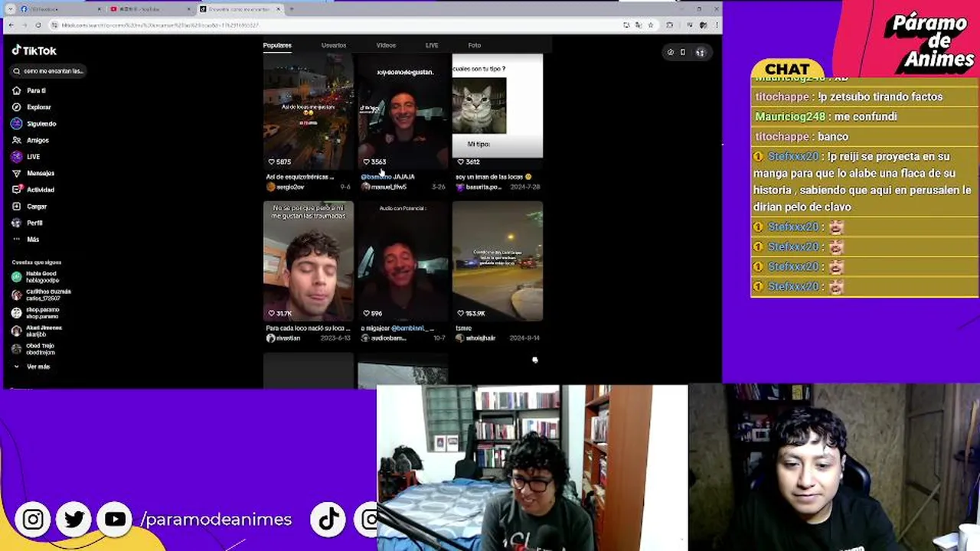This screenshot has width=980, height=551.
Task: Click the TikTok icon in bottom banner
Action: (x=328, y=520)
